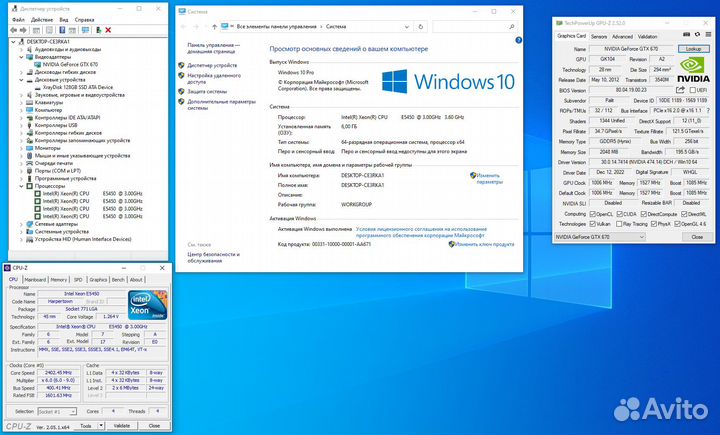
Task: Switch to Bench tab in CPU-Z
Action: click(x=118, y=280)
